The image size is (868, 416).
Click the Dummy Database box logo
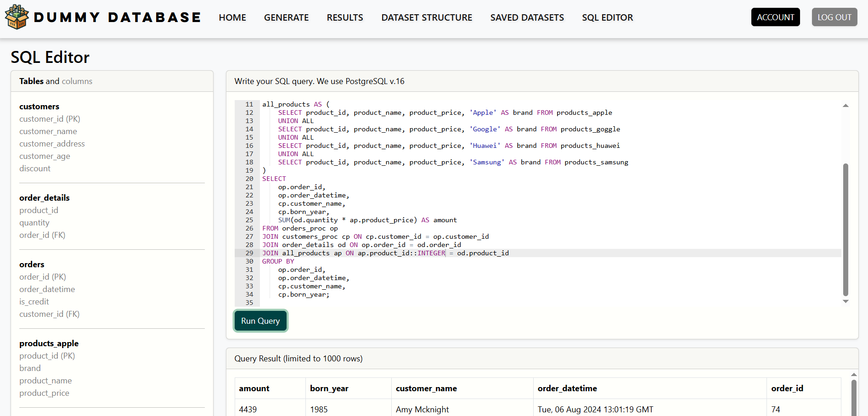(17, 17)
